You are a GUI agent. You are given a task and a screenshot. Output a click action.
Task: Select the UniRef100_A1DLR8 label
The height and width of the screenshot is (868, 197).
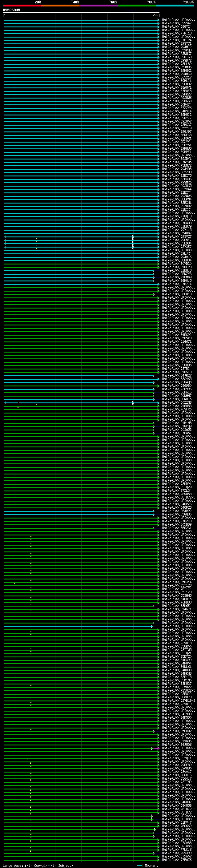pyautogui.click(x=177, y=267)
